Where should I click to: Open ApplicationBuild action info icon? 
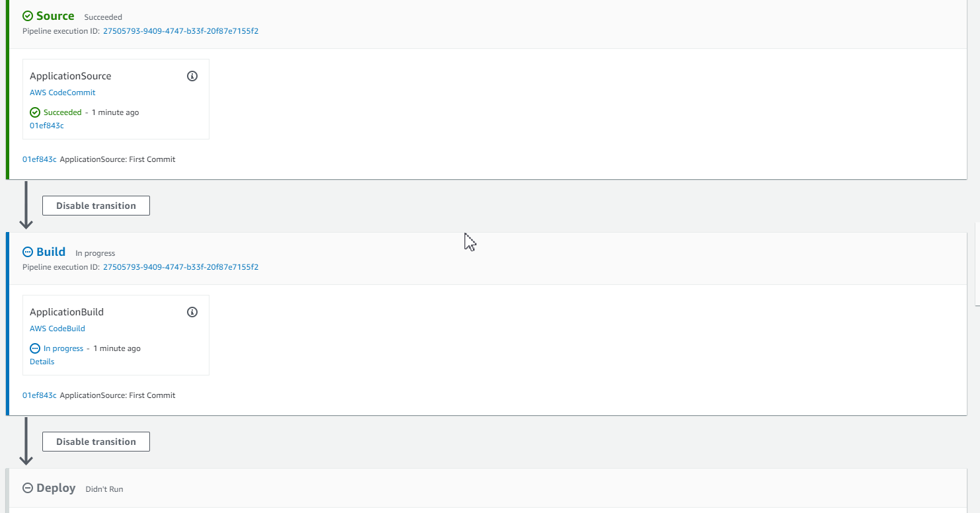(192, 312)
